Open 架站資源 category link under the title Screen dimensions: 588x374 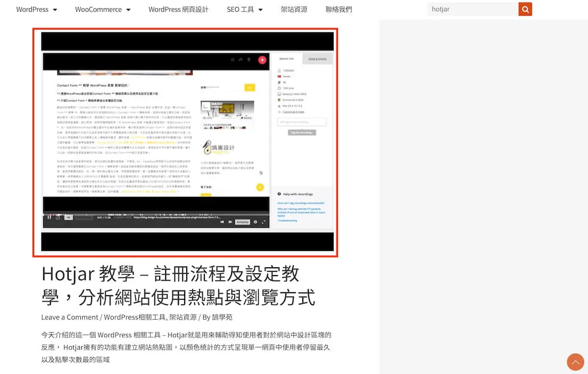pyautogui.click(x=183, y=317)
